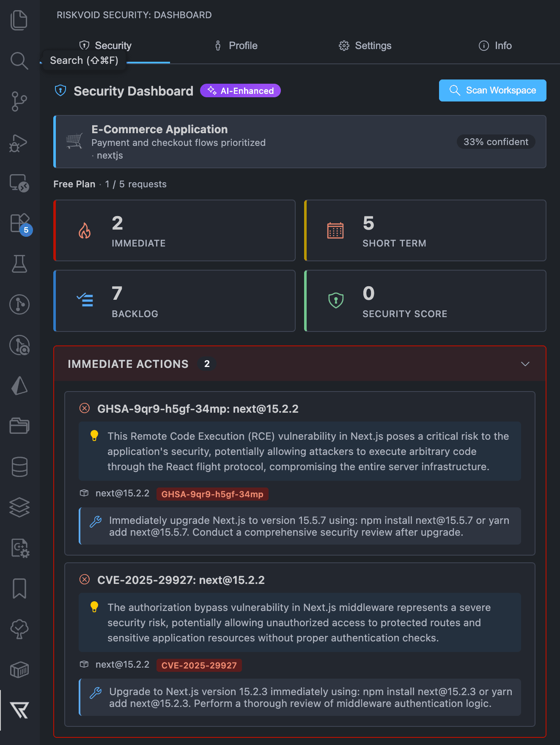Switch to the Info tab
Viewport: 560px width, 745px height.
point(495,46)
